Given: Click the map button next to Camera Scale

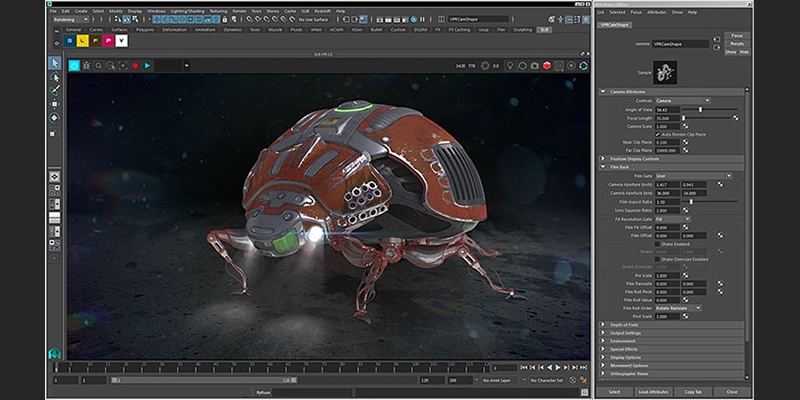Looking at the screenshot, I should 685,126.
